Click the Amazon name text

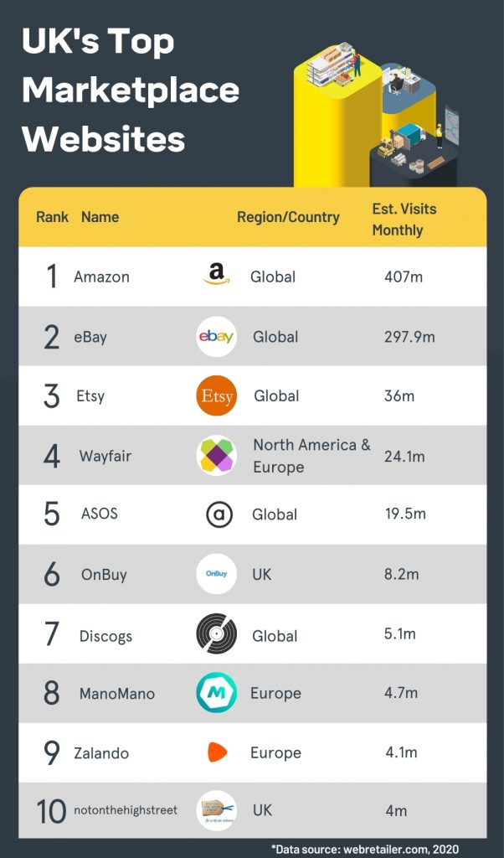tap(101, 277)
